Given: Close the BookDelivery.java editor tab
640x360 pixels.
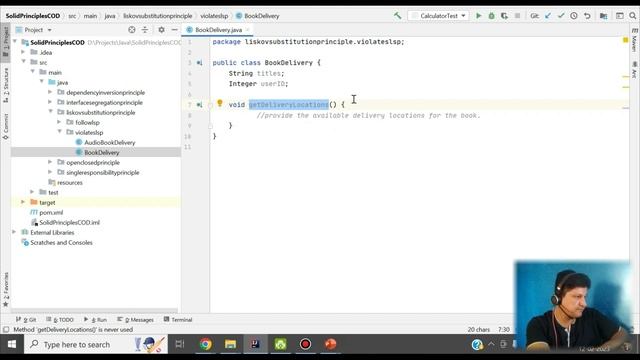Looking at the screenshot, I should click(247, 30).
